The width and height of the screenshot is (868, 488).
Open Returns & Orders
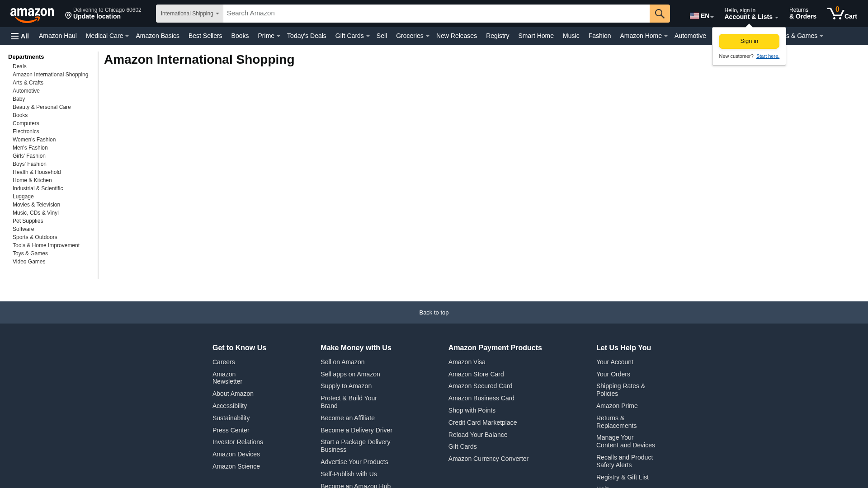(802, 14)
